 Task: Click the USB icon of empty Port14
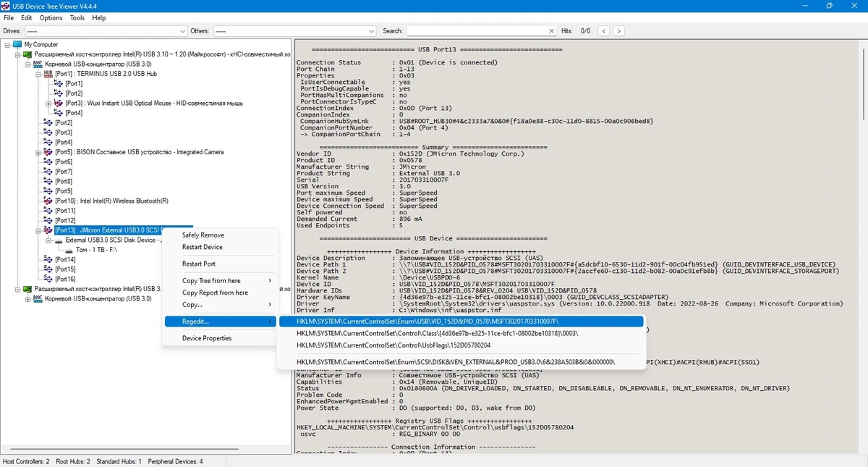(48, 259)
